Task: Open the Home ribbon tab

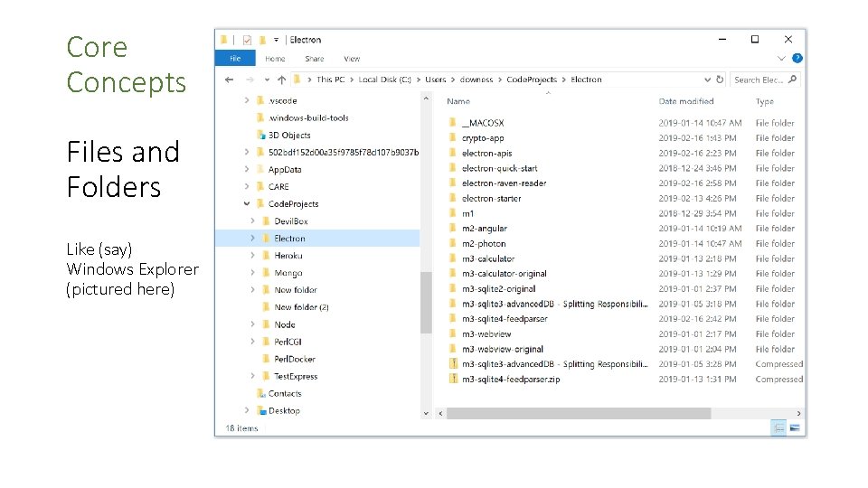Action: pyautogui.click(x=275, y=59)
